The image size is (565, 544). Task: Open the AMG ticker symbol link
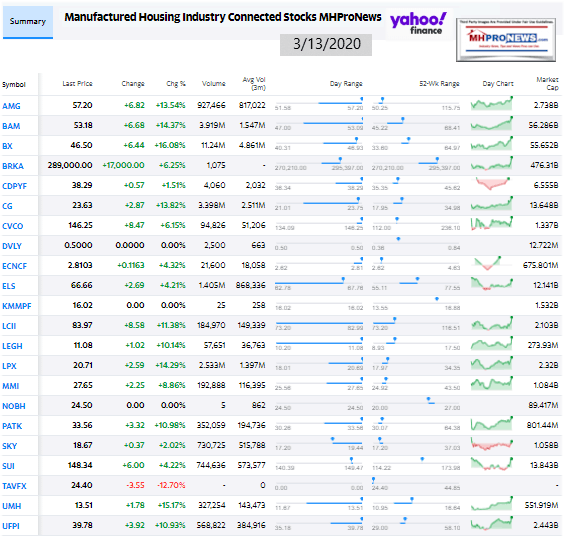pyautogui.click(x=11, y=106)
